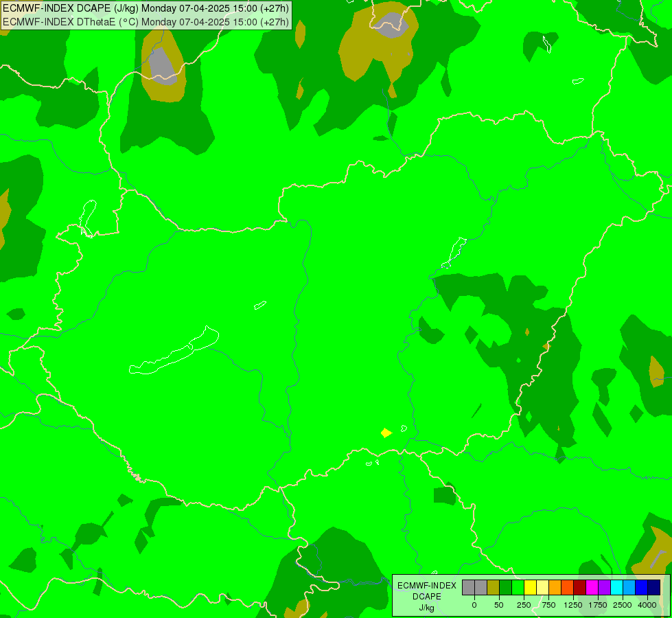Click the DThetaE (°C) title line

146,22
